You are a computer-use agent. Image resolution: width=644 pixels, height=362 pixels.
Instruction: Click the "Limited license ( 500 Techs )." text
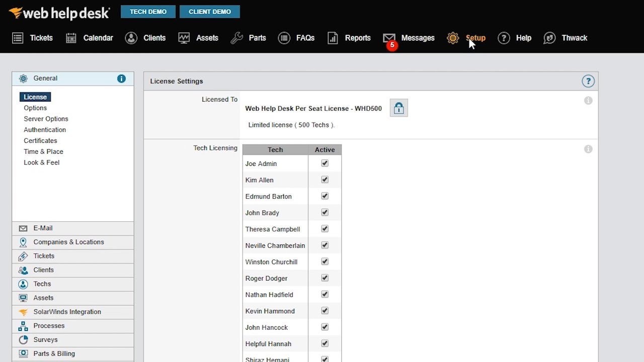pos(291,125)
